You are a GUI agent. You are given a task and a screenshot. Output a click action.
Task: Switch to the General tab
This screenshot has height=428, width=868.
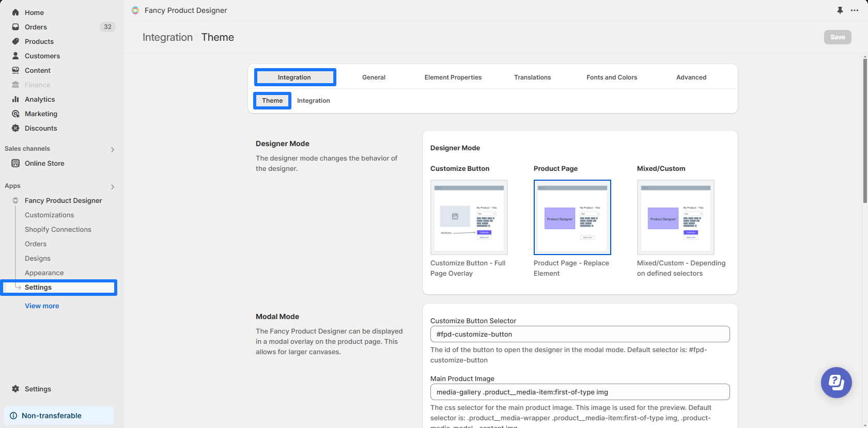[x=374, y=77]
